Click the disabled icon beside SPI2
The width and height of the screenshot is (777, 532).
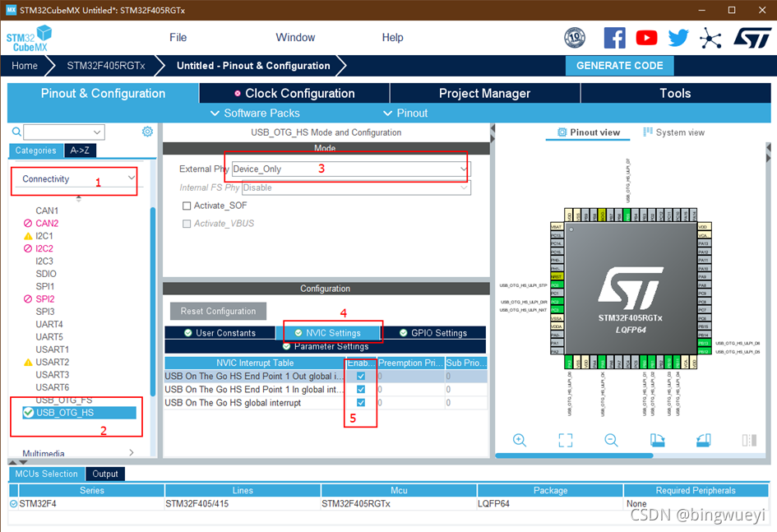28,299
